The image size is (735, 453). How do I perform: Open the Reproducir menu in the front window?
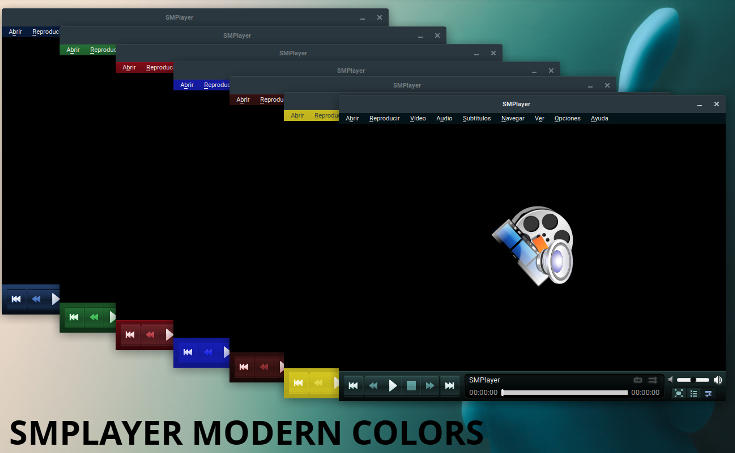point(384,118)
